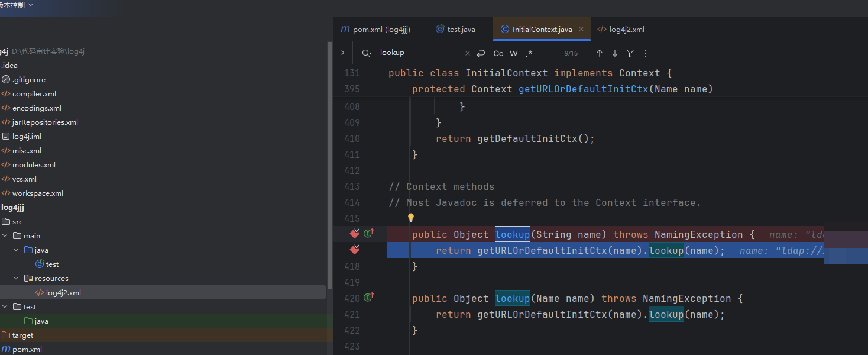Open the find bar more options menu
This screenshot has height=355, width=868.
click(645, 53)
